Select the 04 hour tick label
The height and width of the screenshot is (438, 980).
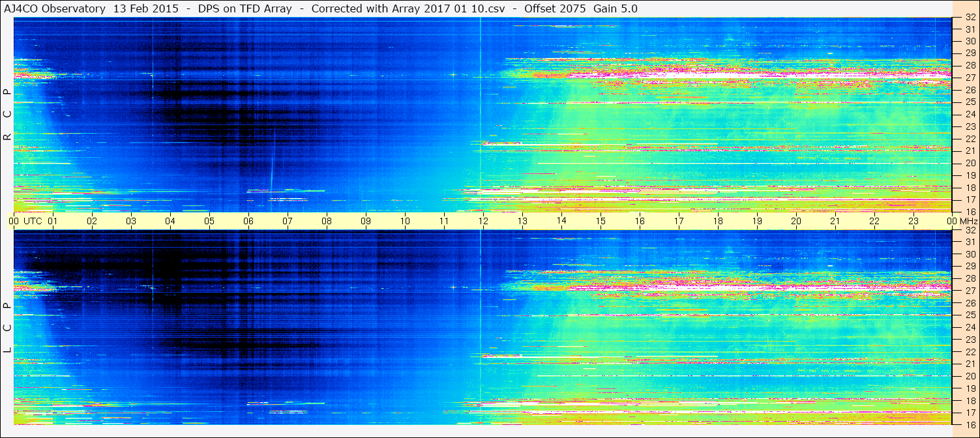pos(170,221)
